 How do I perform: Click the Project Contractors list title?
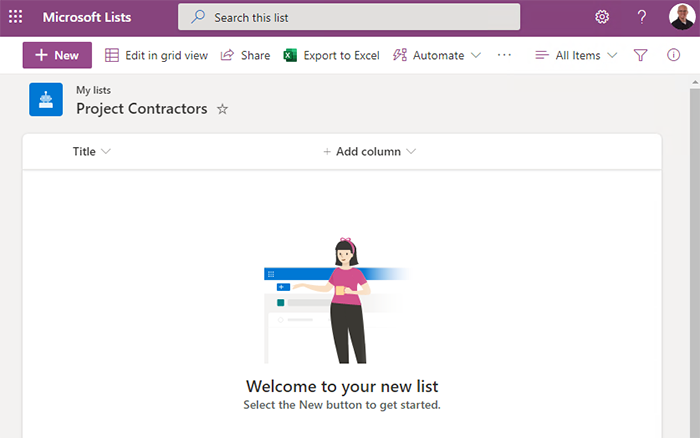point(142,108)
